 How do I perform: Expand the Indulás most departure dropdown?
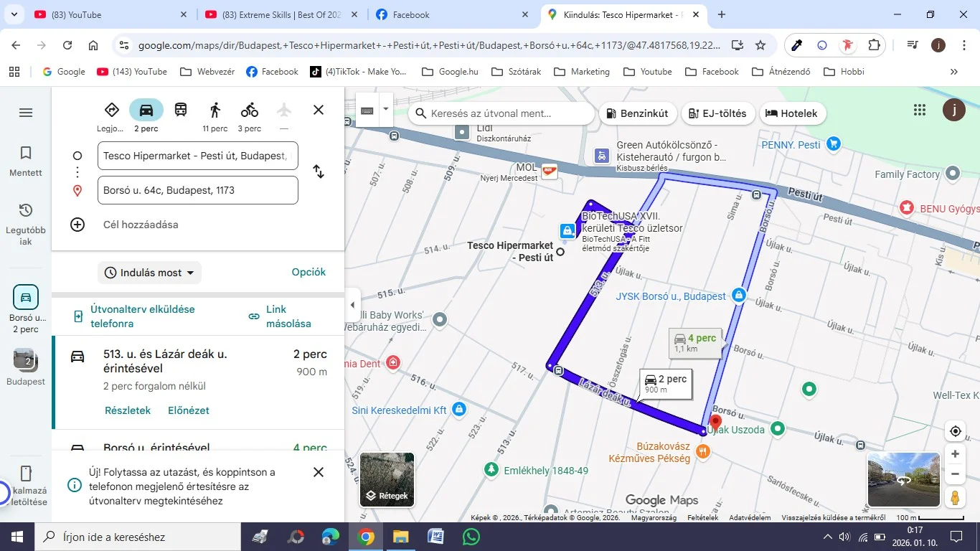point(149,273)
